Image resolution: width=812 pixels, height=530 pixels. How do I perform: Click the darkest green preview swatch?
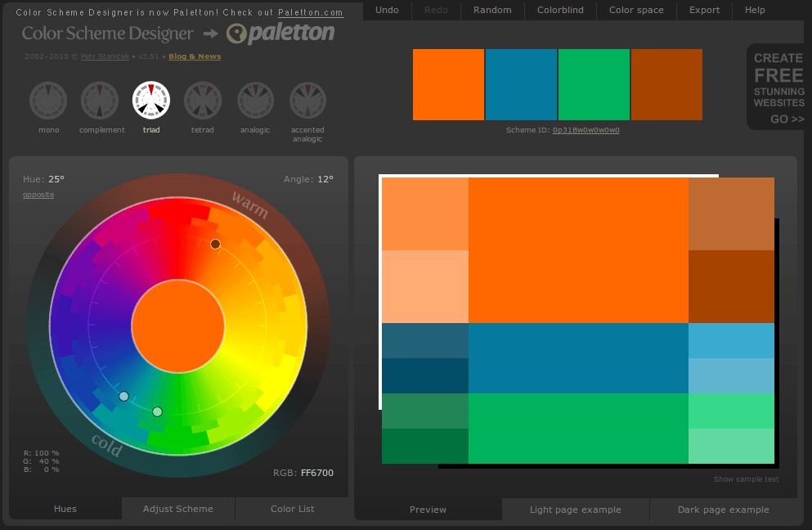[x=425, y=446]
